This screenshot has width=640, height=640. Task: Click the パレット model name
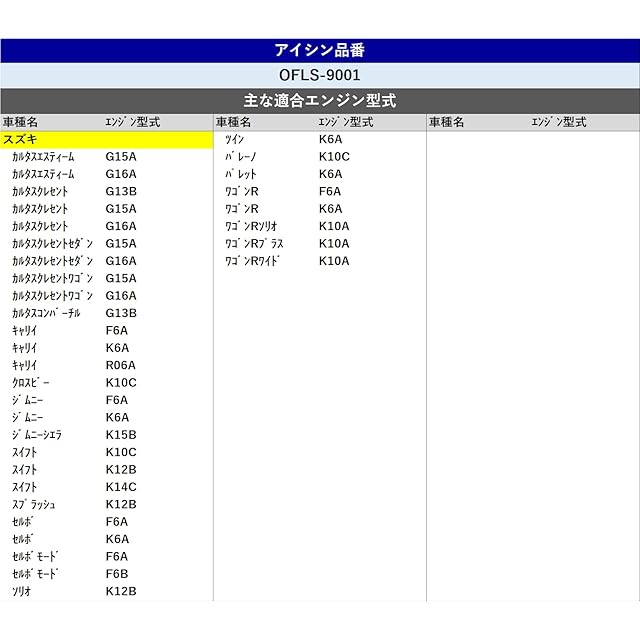[241, 174]
